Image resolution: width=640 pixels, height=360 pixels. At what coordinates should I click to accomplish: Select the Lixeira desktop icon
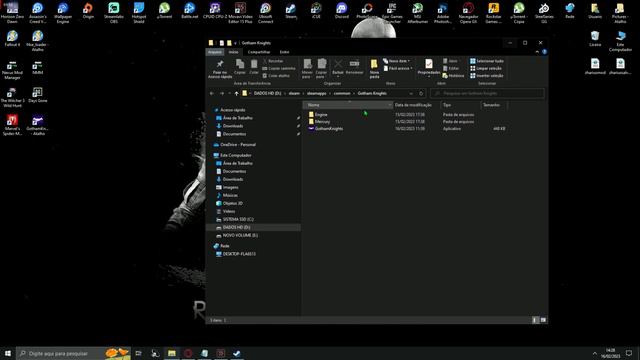595,39
